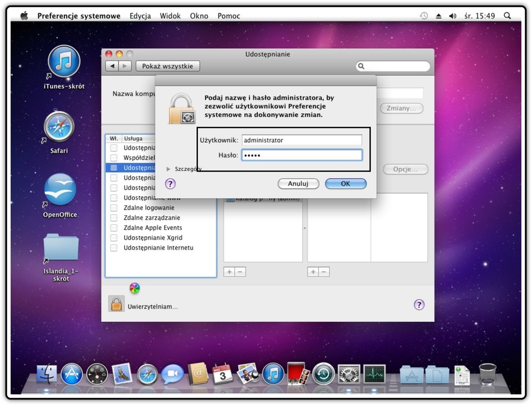
Task: Click Pokaż wszystkie button
Action: tap(167, 66)
